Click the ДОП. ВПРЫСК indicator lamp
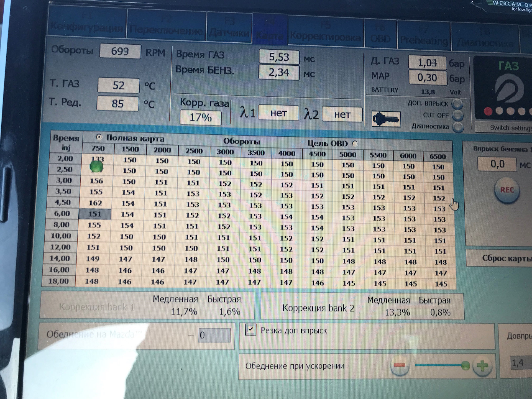Viewport: 532px width, 399px height. point(457,104)
